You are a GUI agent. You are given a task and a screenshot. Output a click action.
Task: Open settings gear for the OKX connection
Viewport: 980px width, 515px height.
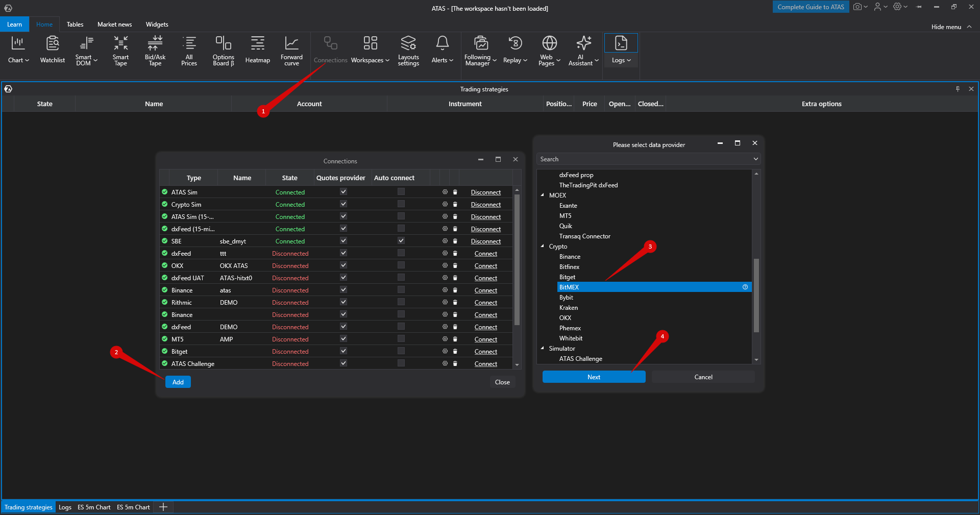pos(445,265)
